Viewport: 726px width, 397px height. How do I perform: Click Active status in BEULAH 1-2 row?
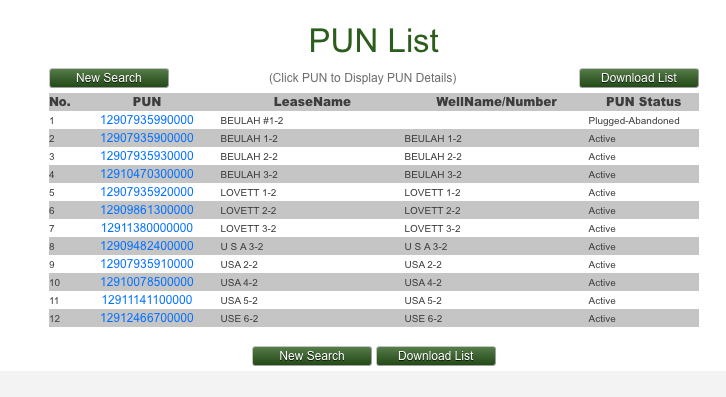click(x=602, y=139)
